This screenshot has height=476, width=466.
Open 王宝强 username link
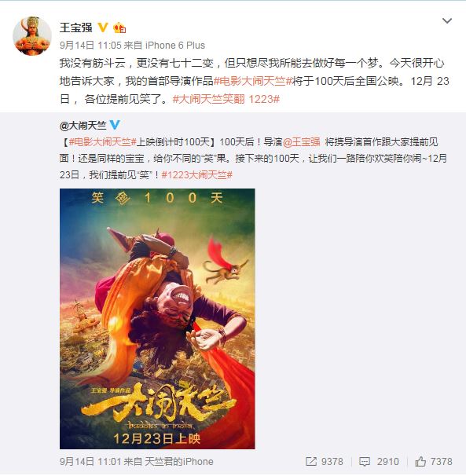(76, 27)
